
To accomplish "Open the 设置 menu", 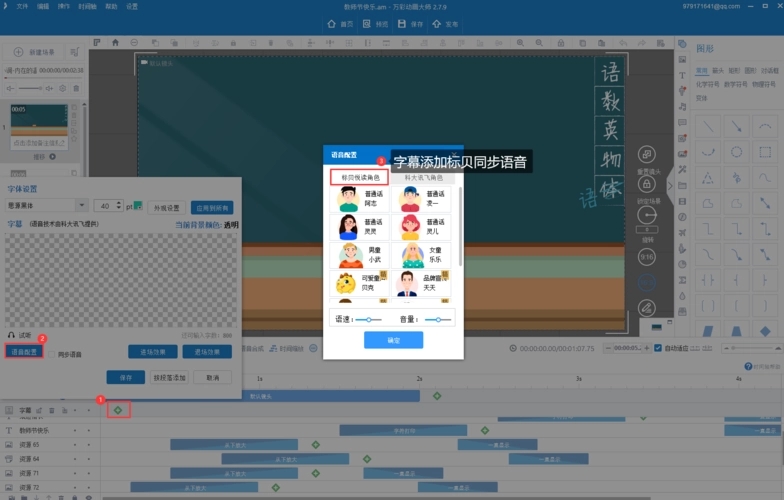I will point(132,6).
